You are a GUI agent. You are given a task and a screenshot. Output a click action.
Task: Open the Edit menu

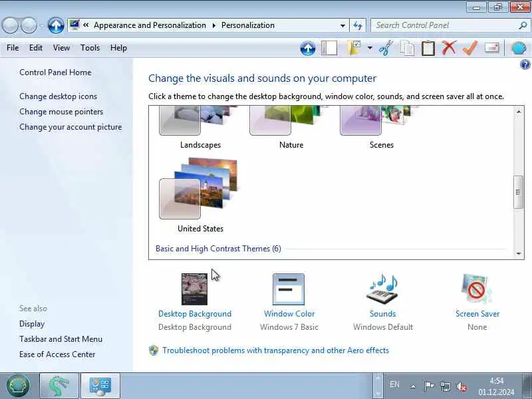(36, 48)
